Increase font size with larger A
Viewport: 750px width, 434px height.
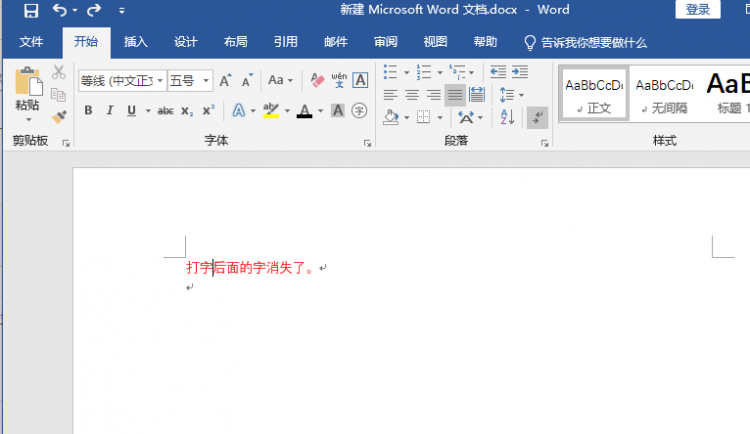coord(225,80)
